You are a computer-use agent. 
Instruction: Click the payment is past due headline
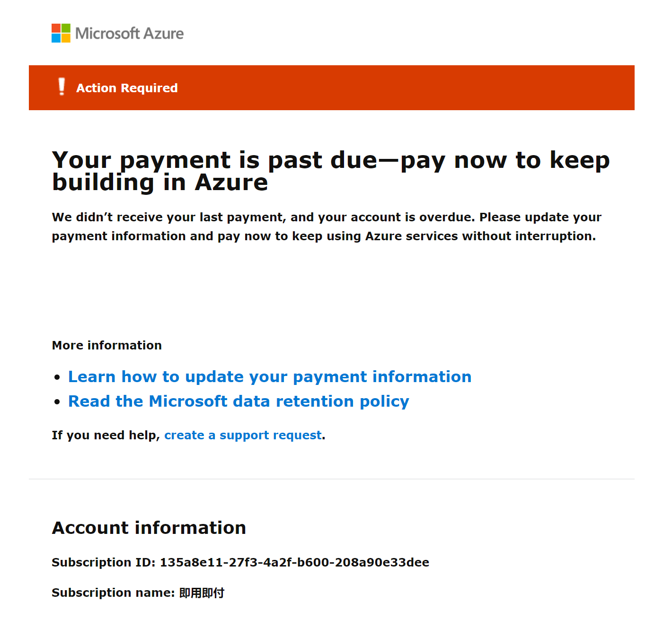click(331, 171)
